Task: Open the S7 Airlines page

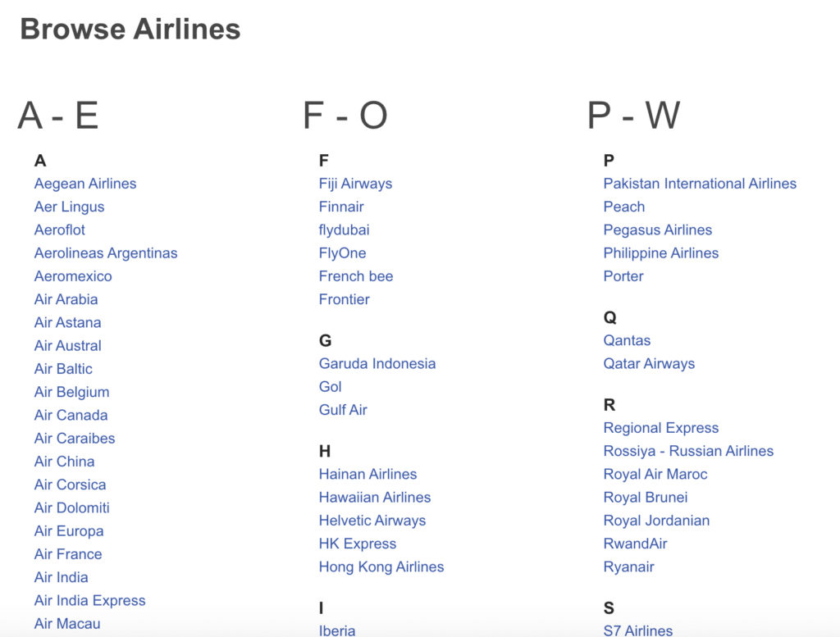Action: (637, 630)
